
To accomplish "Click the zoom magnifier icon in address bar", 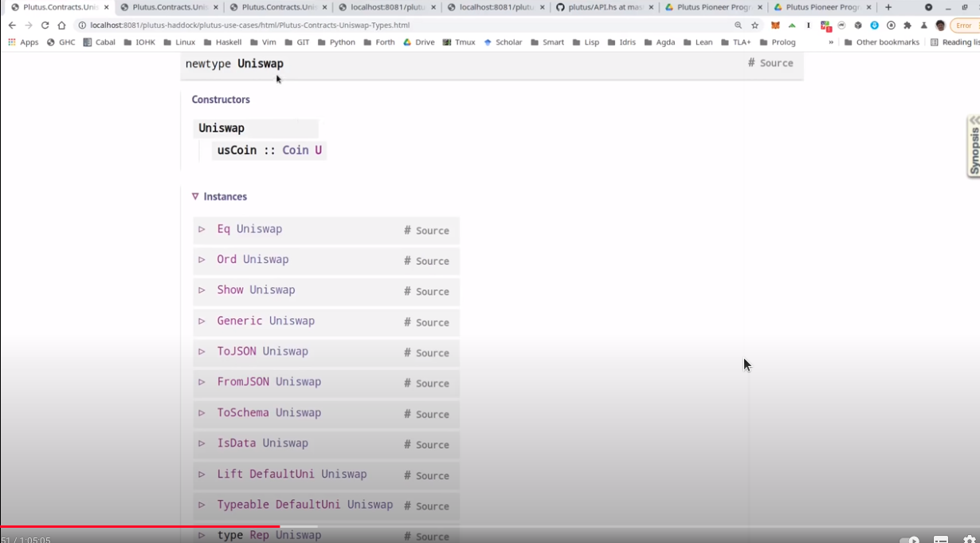I will tap(738, 26).
